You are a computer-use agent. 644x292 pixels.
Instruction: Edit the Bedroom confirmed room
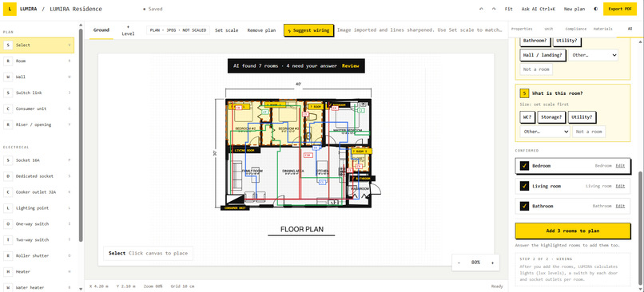(620, 166)
